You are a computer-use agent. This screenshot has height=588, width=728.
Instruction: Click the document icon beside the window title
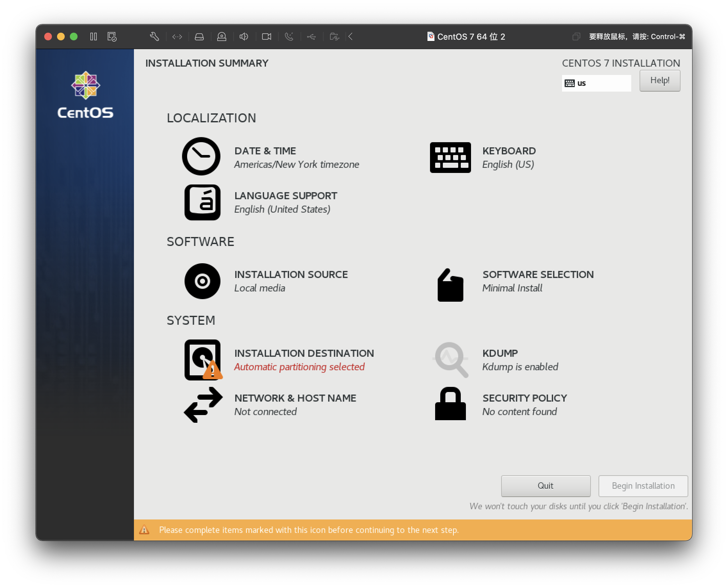coord(430,36)
